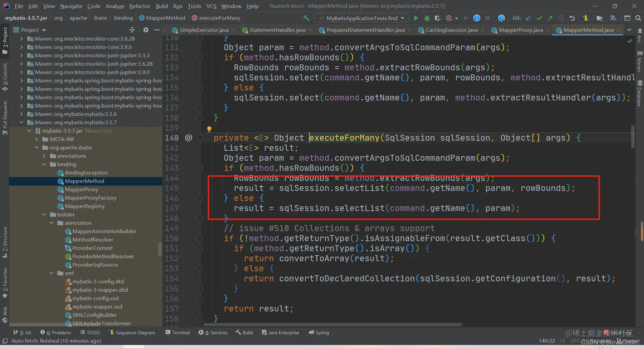Open the Analyze menu
Screen dimensions: 644x348
(x=115, y=6)
